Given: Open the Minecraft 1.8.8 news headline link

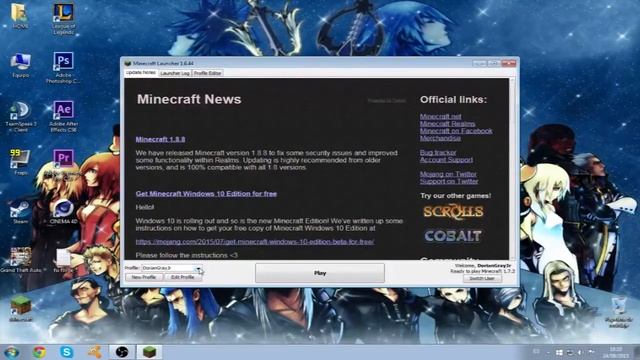Looking at the screenshot, I should tap(160, 139).
